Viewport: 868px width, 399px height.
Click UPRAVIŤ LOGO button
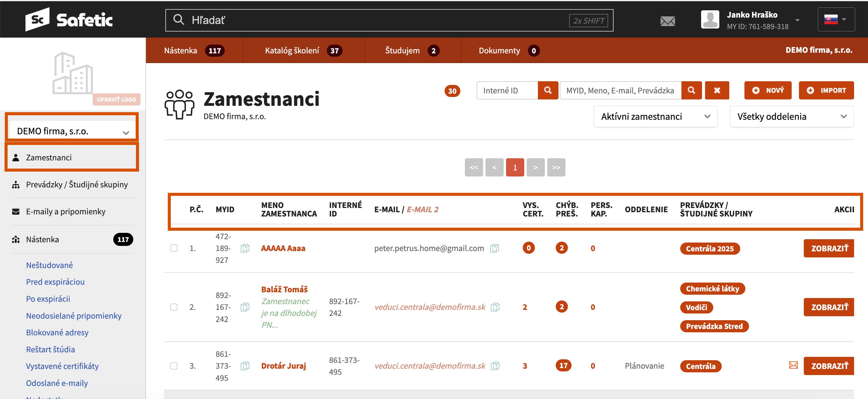coord(116,99)
